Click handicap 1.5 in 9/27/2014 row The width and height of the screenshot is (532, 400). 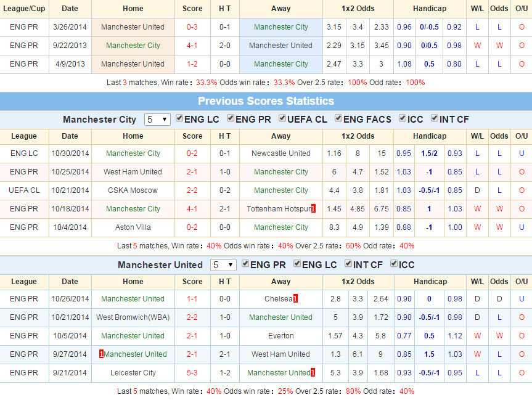tap(429, 354)
